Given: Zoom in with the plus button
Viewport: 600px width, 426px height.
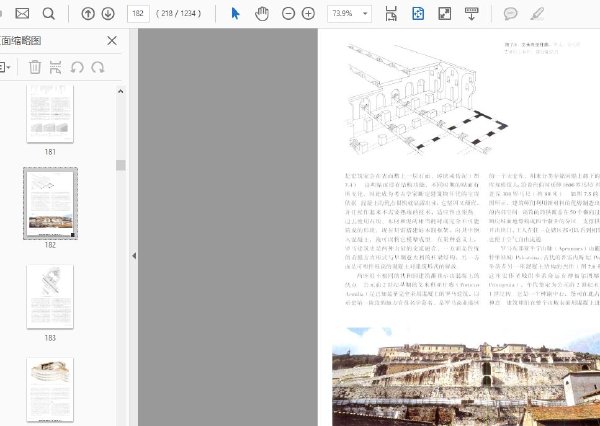Looking at the screenshot, I should point(308,14).
